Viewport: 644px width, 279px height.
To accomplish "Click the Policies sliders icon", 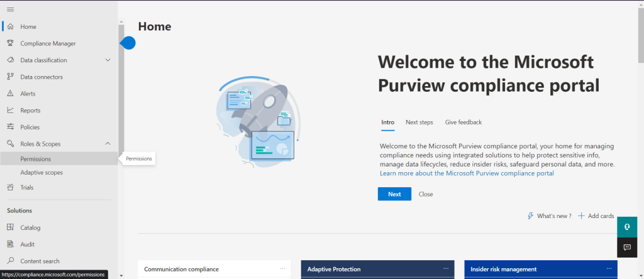I will (11, 127).
